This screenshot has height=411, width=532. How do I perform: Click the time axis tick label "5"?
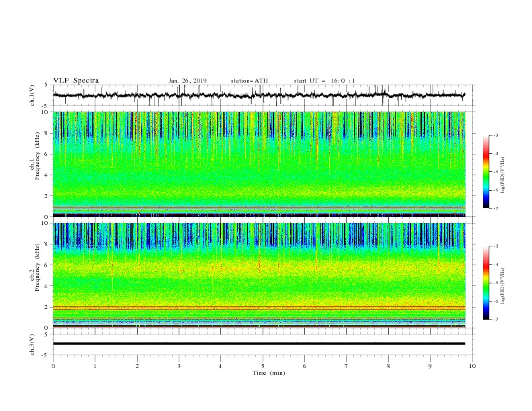[263, 366]
